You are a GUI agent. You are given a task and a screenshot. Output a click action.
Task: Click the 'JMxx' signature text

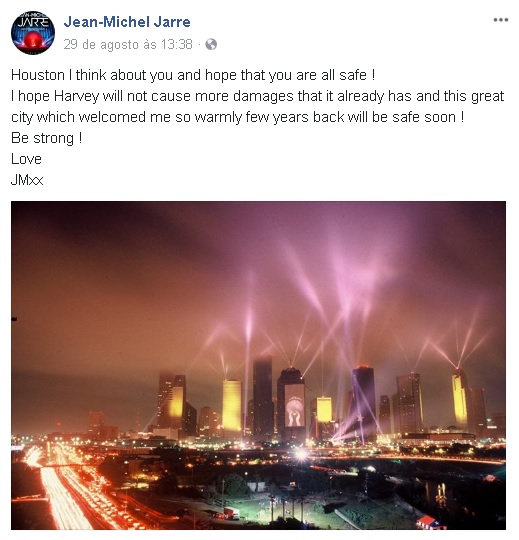pyautogui.click(x=27, y=180)
